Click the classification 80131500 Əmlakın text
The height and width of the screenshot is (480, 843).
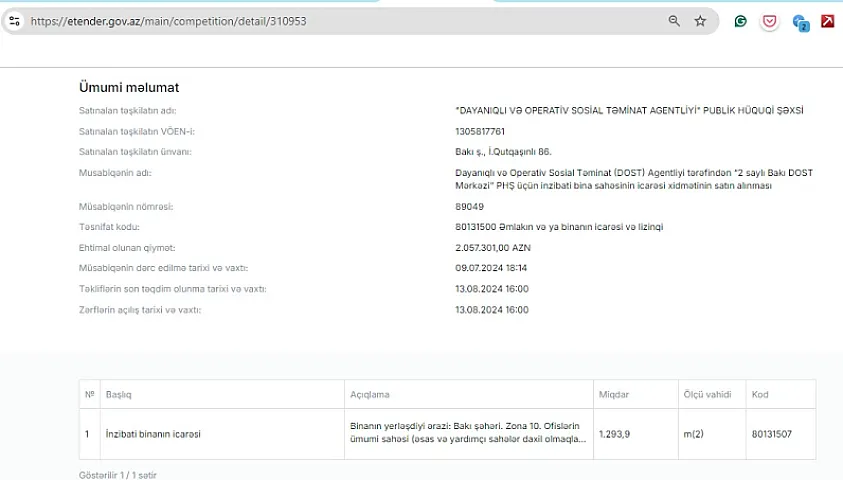[x=559, y=227]
